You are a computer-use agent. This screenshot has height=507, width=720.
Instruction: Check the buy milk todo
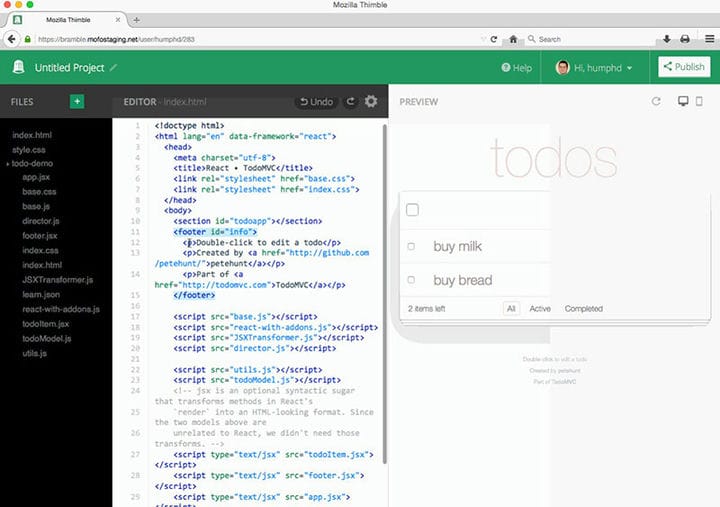[411, 247]
